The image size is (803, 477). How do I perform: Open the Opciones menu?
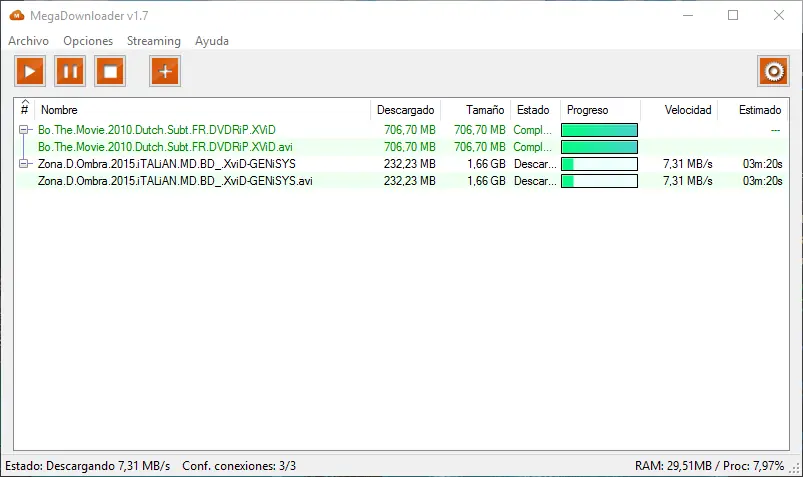(x=88, y=41)
